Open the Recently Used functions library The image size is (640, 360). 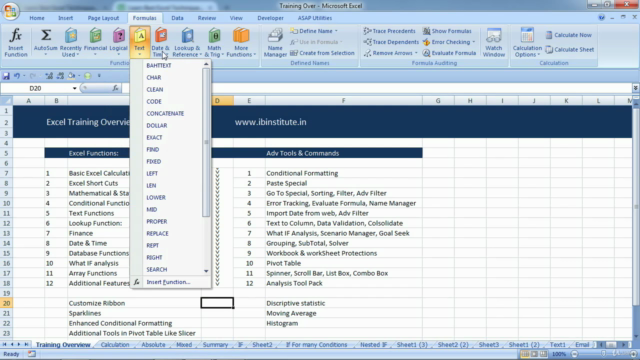click(71, 42)
